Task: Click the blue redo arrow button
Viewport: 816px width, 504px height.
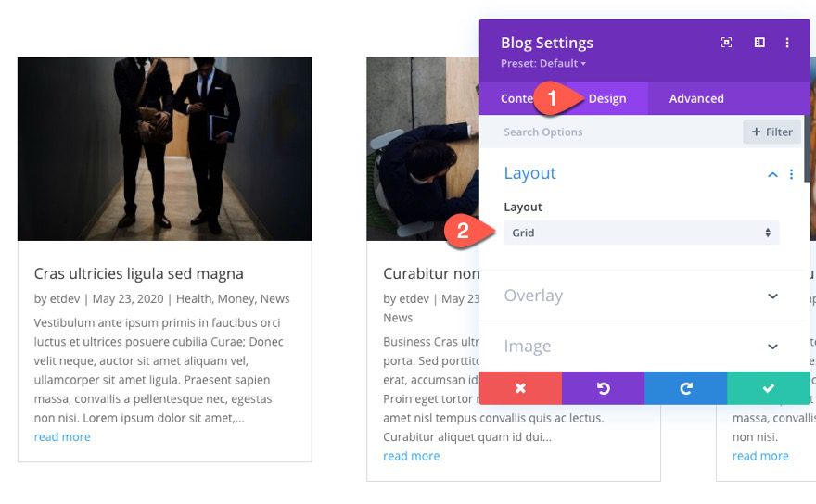Action: (686, 388)
